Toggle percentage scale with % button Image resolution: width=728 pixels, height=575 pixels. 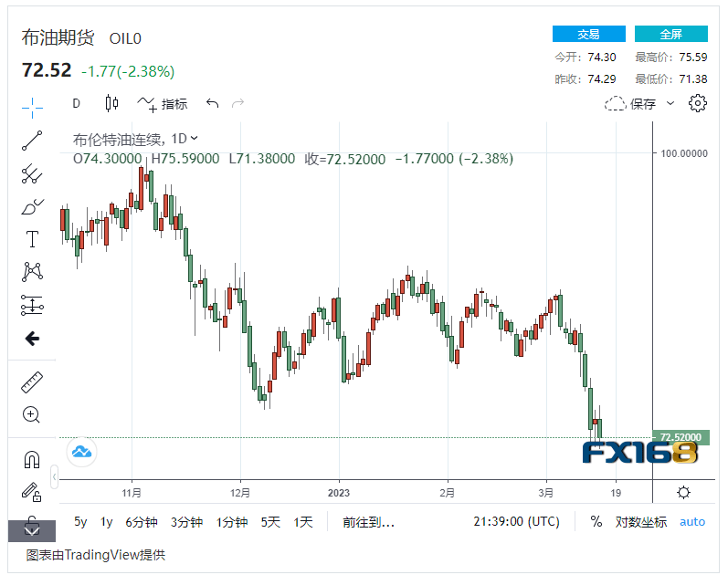coord(596,522)
